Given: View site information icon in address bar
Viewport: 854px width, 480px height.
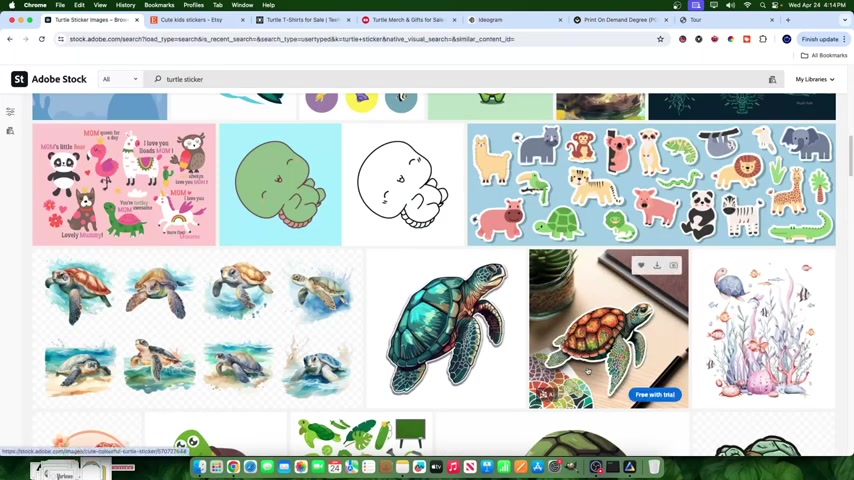Looking at the screenshot, I should coord(61,39).
